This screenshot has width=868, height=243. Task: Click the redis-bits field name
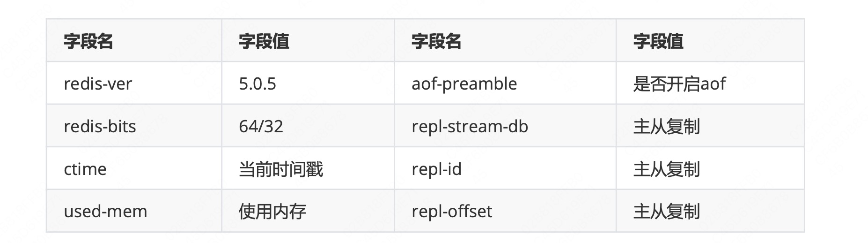100,126
